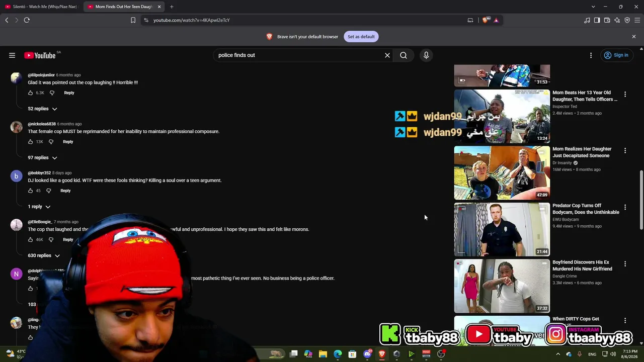644x362 pixels.
Task: Go to the YouTube home logo
Action: point(40,55)
